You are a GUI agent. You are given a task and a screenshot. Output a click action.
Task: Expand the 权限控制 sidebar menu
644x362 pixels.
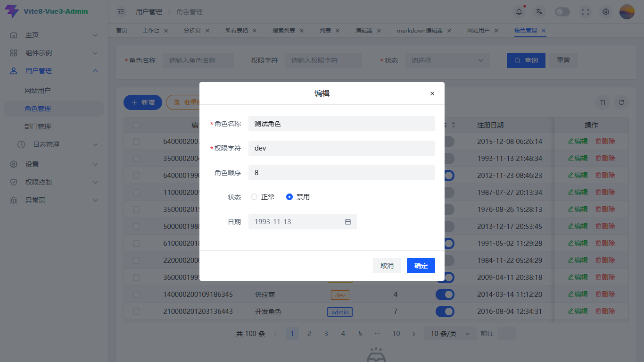coord(54,182)
